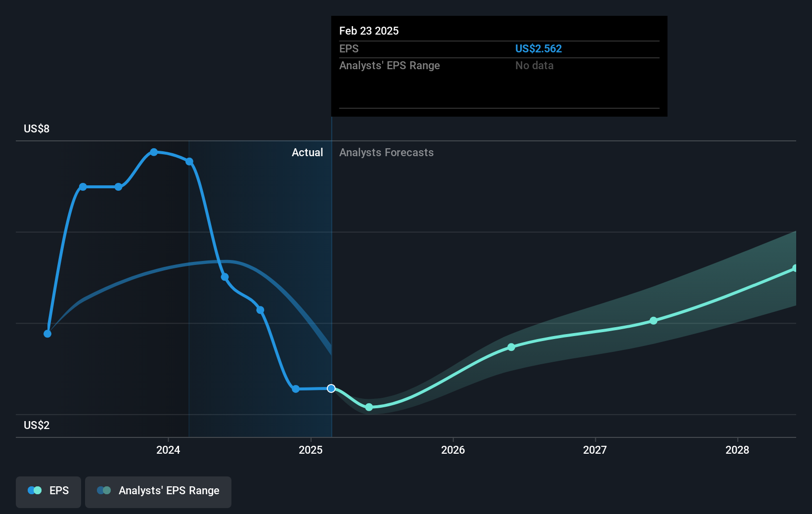The width and height of the screenshot is (812, 514).
Task: Select the forecast data point in mid-2026
Action: coord(511,347)
